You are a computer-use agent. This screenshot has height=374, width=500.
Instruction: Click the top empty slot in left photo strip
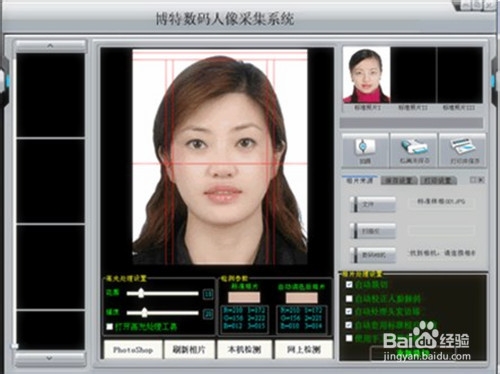tap(51, 95)
